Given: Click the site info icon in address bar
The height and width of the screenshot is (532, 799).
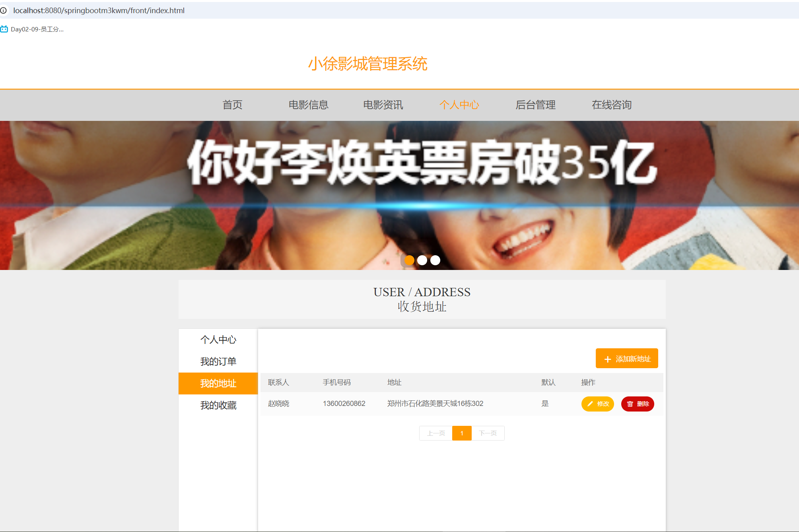Looking at the screenshot, I should (x=4, y=10).
